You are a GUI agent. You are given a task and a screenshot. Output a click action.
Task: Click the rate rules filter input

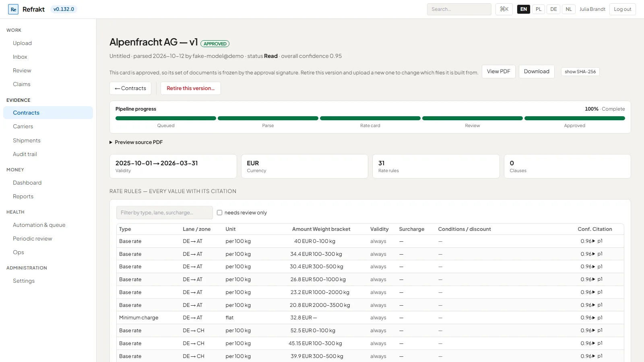[x=165, y=213]
